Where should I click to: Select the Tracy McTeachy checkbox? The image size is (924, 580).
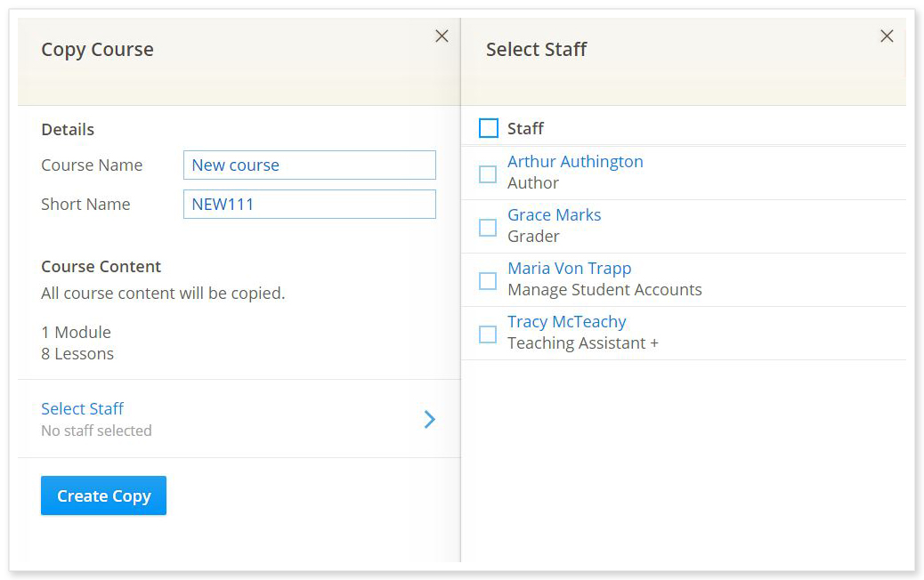point(488,334)
